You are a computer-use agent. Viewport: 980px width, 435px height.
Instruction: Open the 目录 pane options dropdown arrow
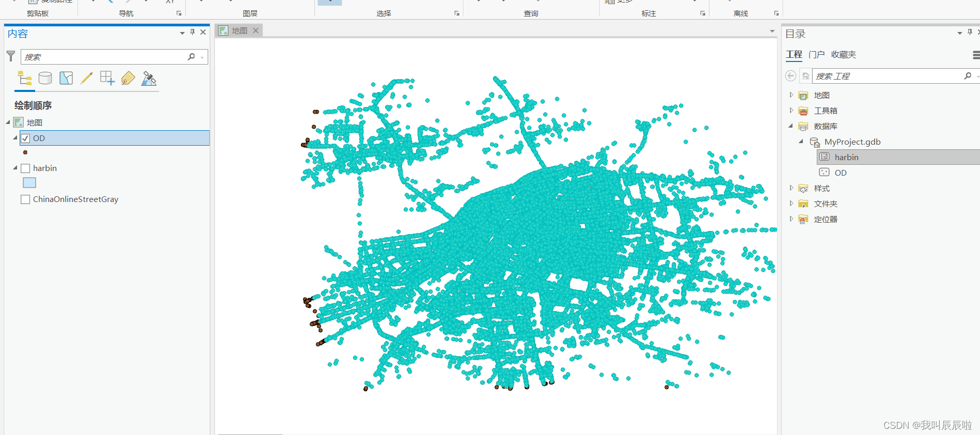[959, 33]
